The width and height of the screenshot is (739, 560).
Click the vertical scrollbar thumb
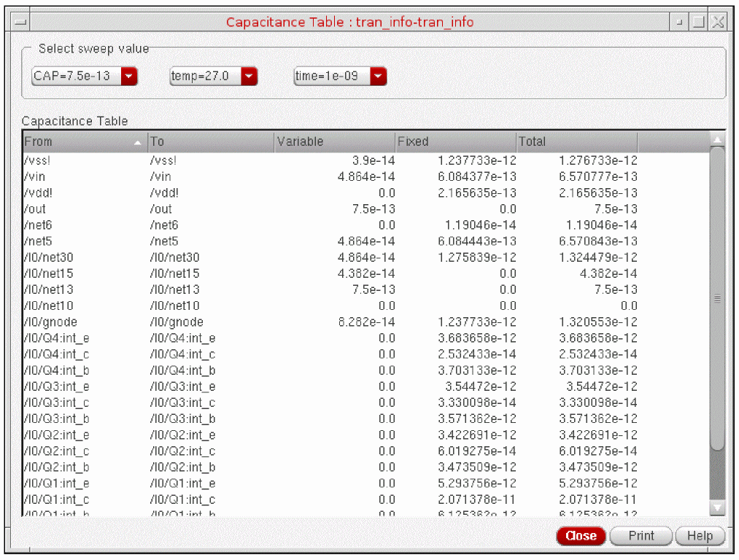click(717, 299)
